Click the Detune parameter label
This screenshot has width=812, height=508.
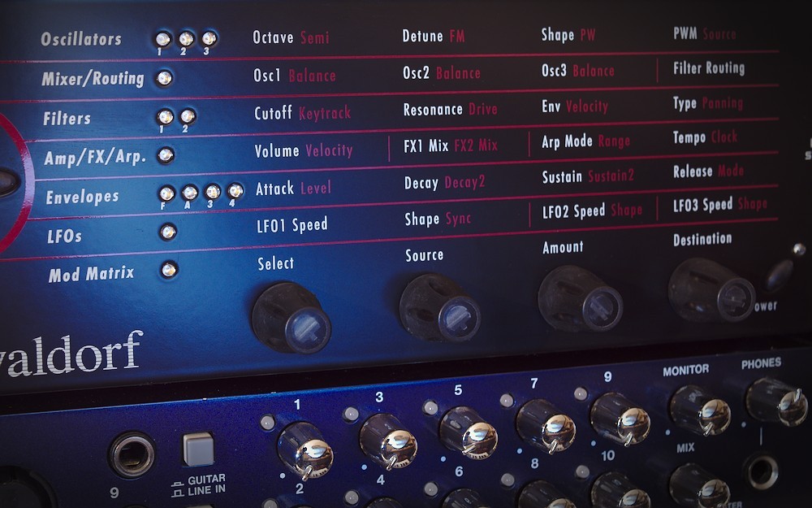pyautogui.click(x=422, y=36)
